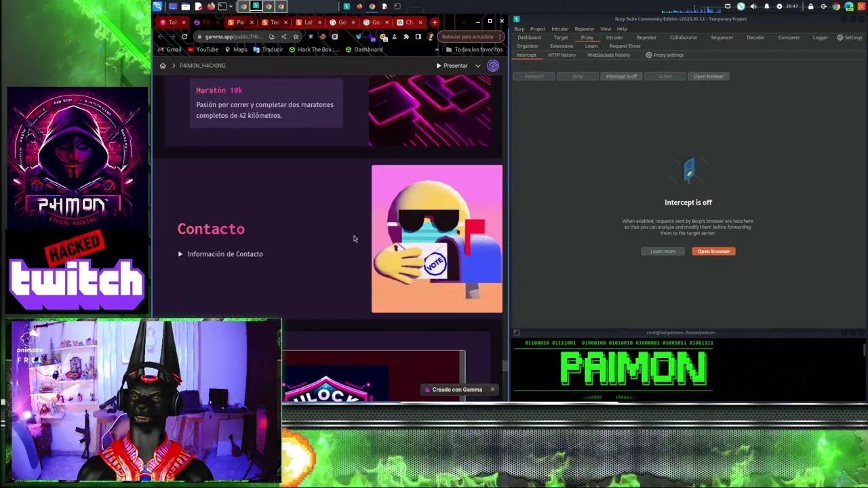
Task: Click the Gamma home icon beside P4IM0N_H4CKING
Action: [163, 66]
